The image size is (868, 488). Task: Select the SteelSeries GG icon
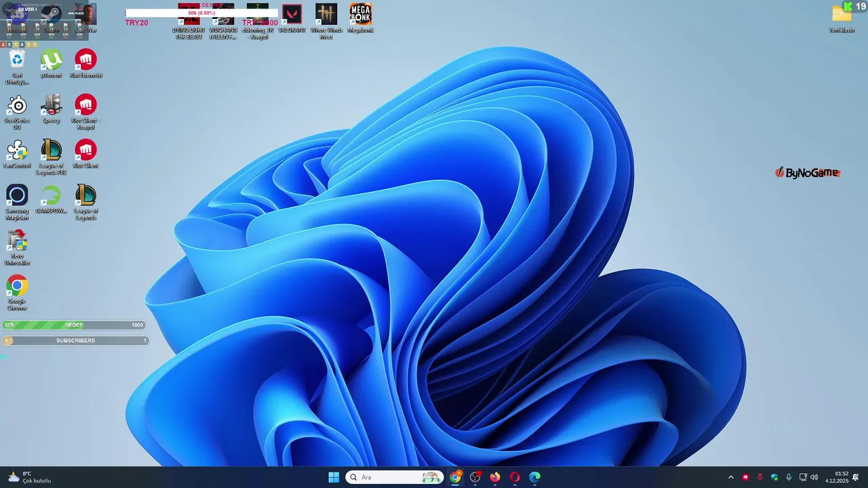tap(17, 112)
